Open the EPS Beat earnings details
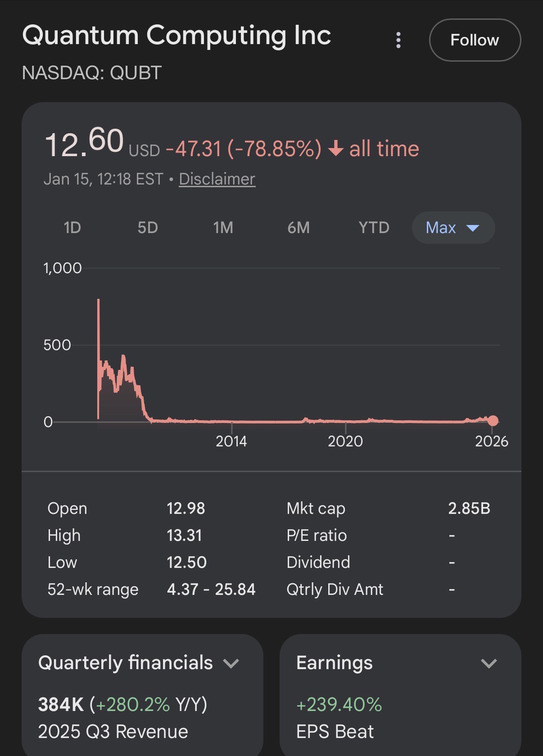This screenshot has height=756, width=543. tap(335, 732)
